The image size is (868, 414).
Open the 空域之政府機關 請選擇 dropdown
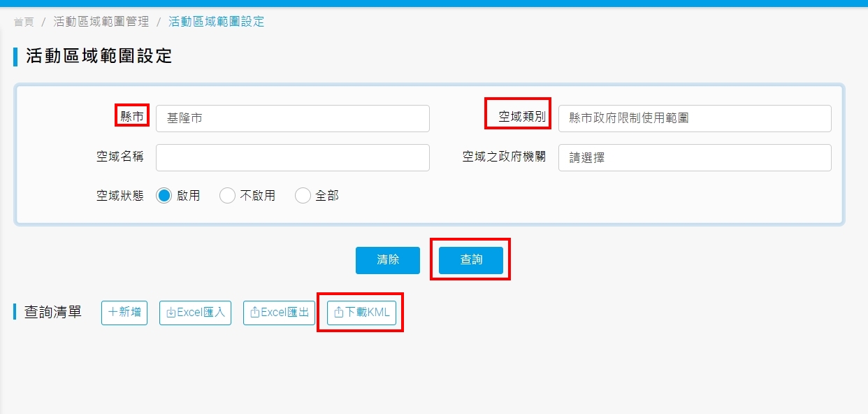pos(694,157)
